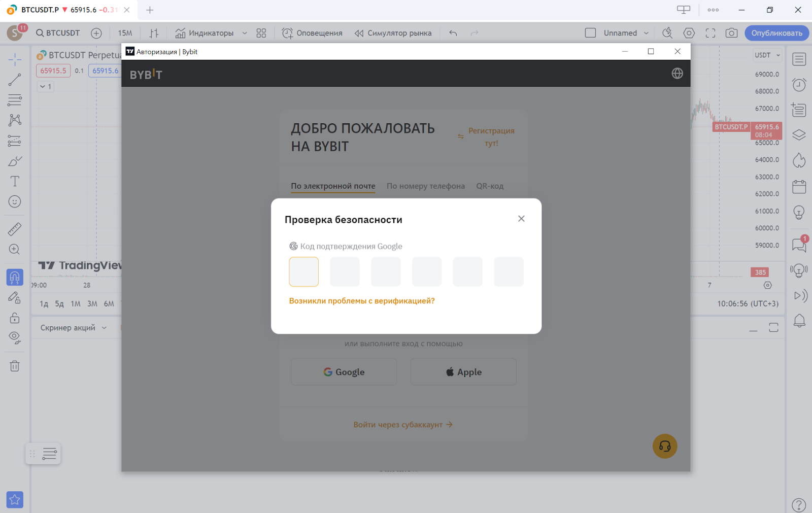
Task: Open favorites star toolbar button
Action: pyautogui.click(x=15, y=500)
